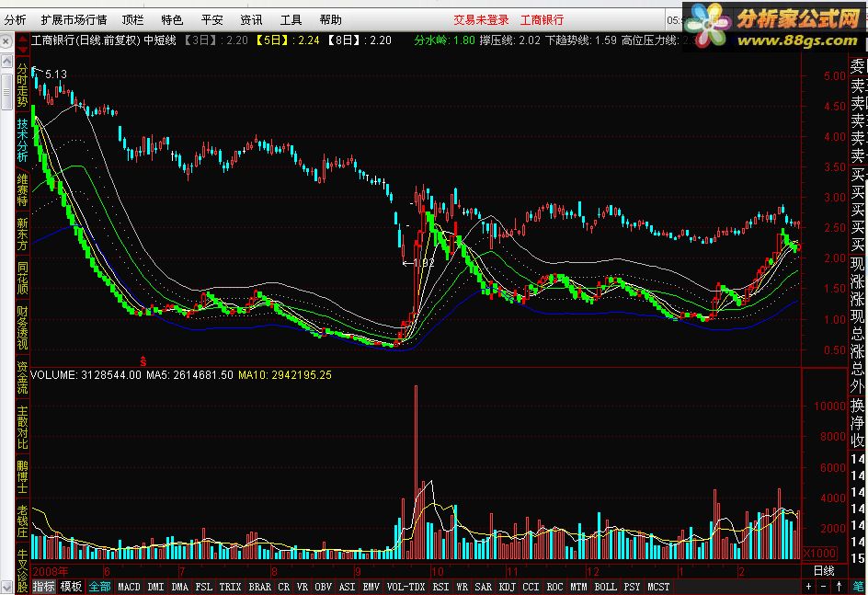
Task: Open the 分析 menu
Action: pos(15,20)
